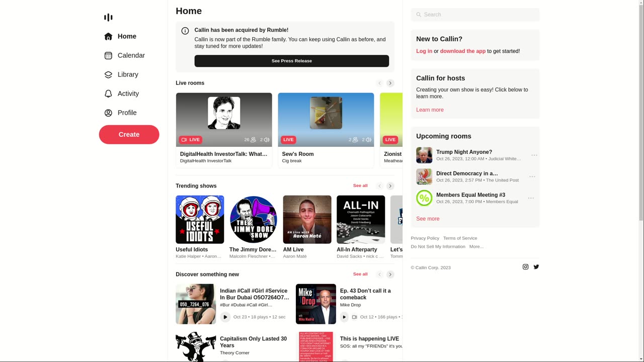Open the Activity notifications

pos(122,94)
